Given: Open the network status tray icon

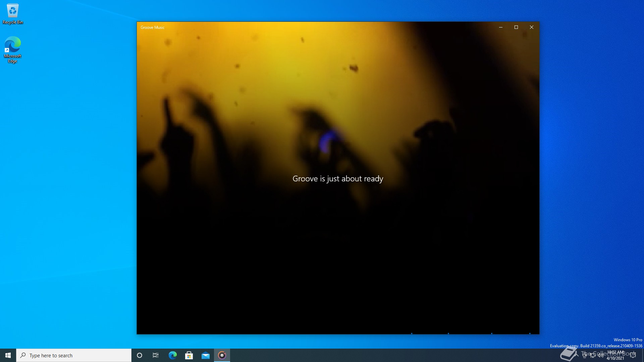Looking at the screenshot, I should tap(593, 355).
